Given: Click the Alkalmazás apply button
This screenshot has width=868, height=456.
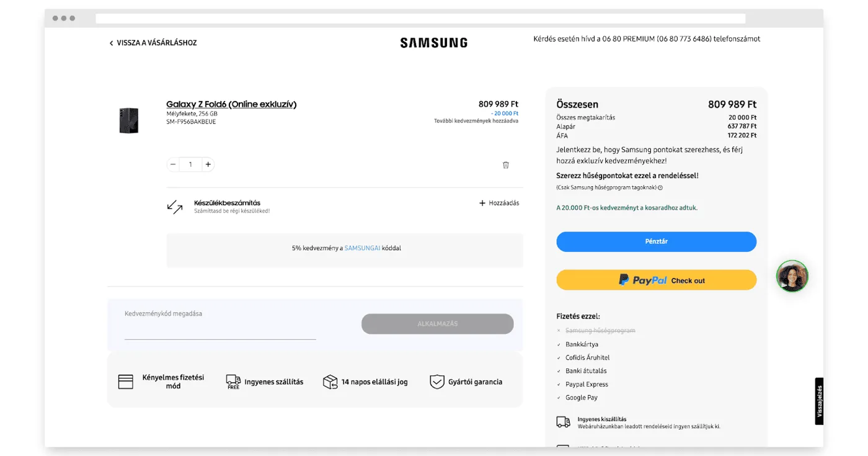Looking at the screenshot, I should pyautogui.click(x=437, y=324).
